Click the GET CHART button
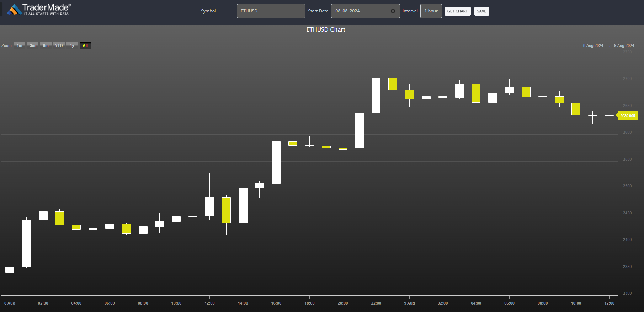 click(x=458, y=11)
